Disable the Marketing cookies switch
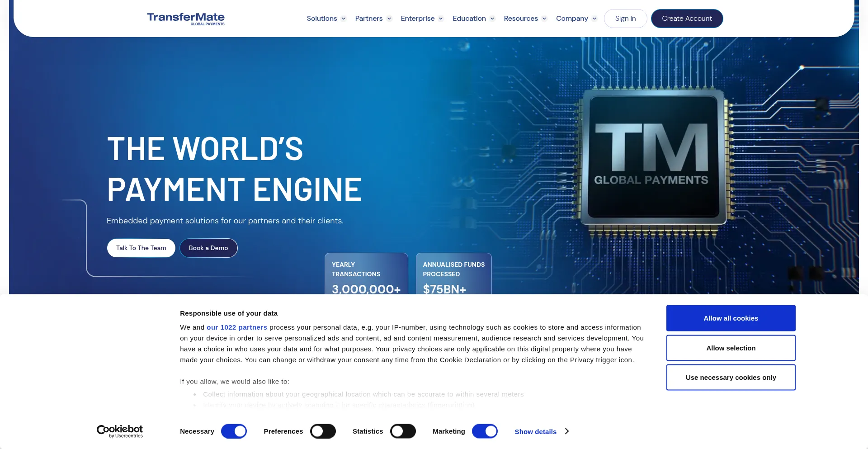 [485, 431]
